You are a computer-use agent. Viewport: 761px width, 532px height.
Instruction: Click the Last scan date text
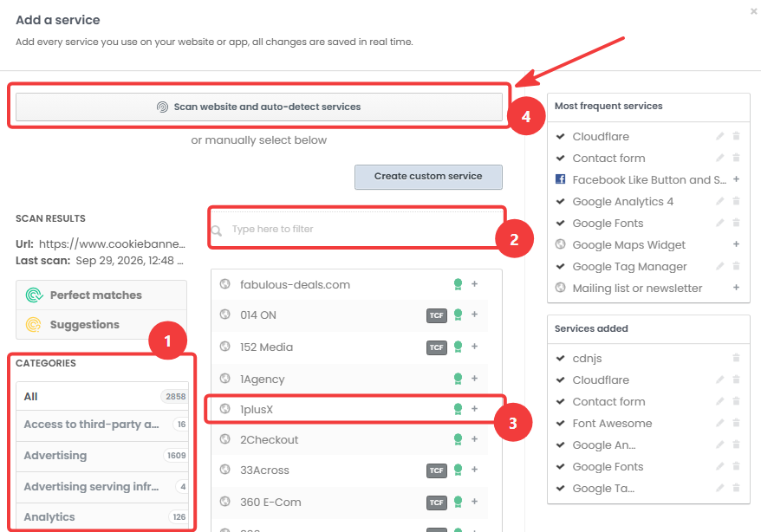[129, 261]
